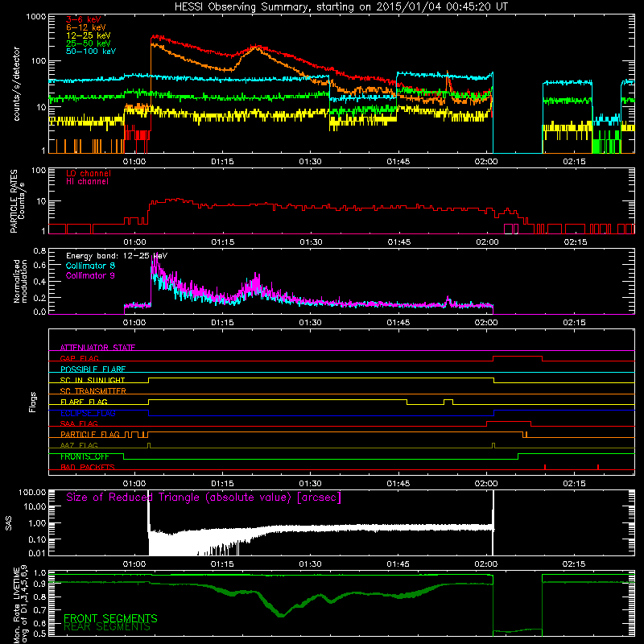Select the Collimator 8 legend entry

(x=90, y=266)
